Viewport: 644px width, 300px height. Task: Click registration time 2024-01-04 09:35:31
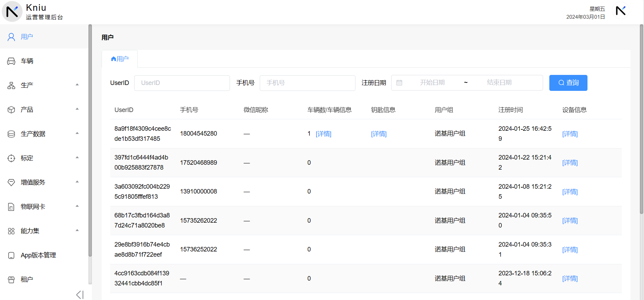click(x=525, y=249)
